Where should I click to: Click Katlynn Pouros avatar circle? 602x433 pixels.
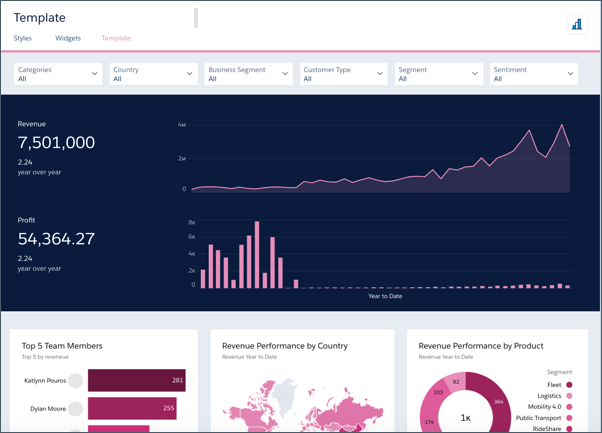point(76,381)
